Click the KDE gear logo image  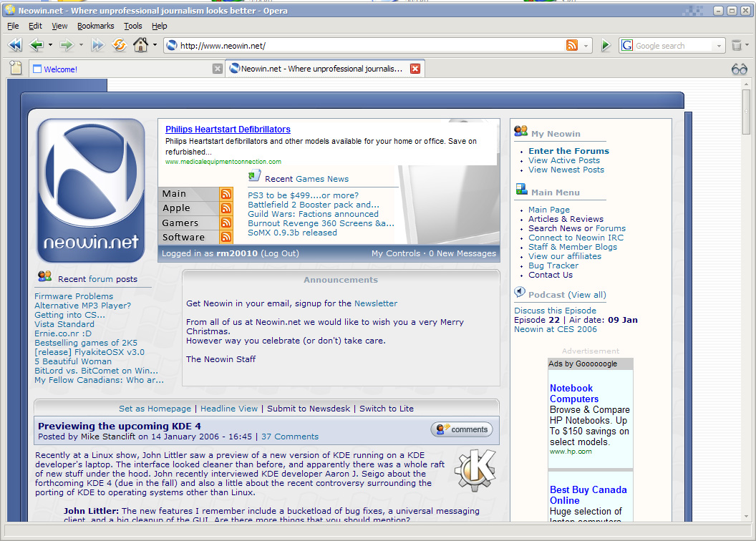pos(476,469)
